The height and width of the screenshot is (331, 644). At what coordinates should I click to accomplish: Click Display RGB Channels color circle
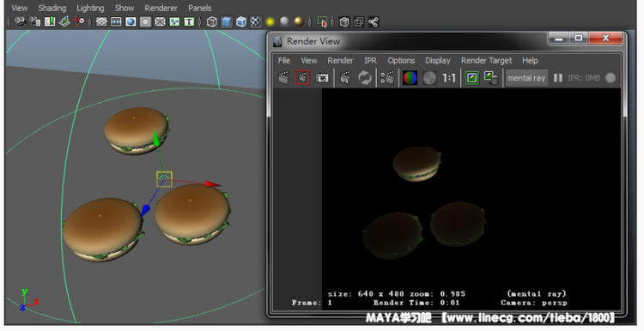(410, 77)
